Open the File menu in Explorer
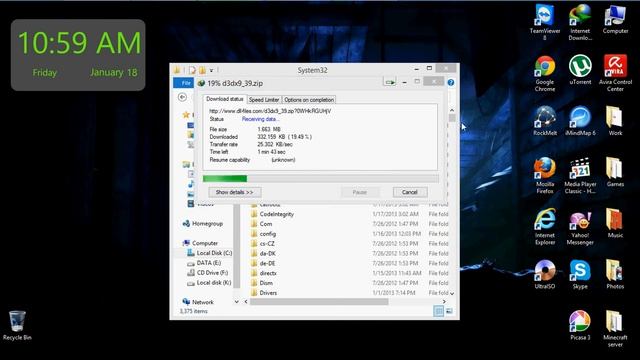 pos(184,83)
